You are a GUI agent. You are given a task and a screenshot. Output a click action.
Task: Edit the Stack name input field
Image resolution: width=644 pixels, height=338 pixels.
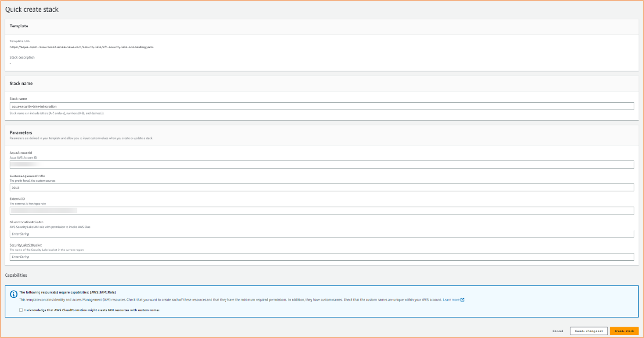[x=322, y=106]
